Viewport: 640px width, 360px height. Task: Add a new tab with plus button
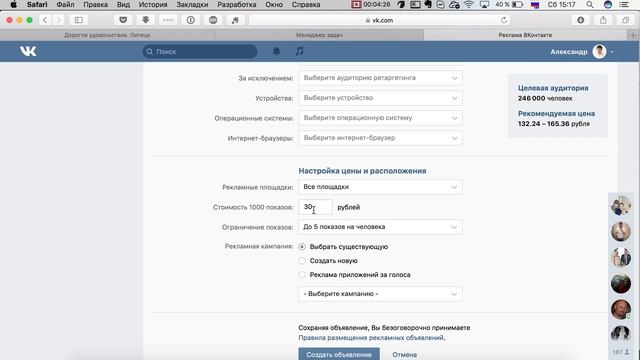[x=633, y=35]
